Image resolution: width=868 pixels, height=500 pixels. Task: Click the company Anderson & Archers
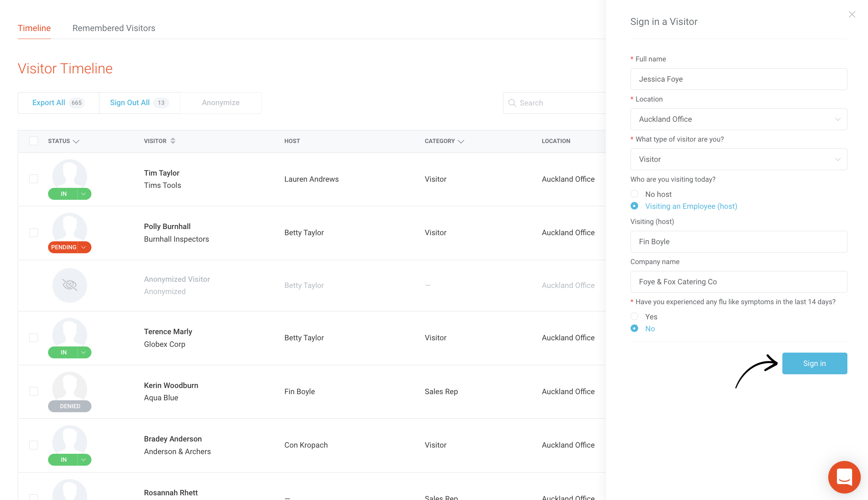pos(177,452)
